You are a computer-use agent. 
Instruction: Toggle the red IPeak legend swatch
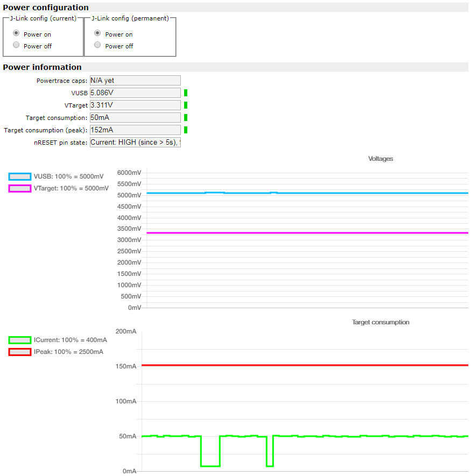coord(20,352)
